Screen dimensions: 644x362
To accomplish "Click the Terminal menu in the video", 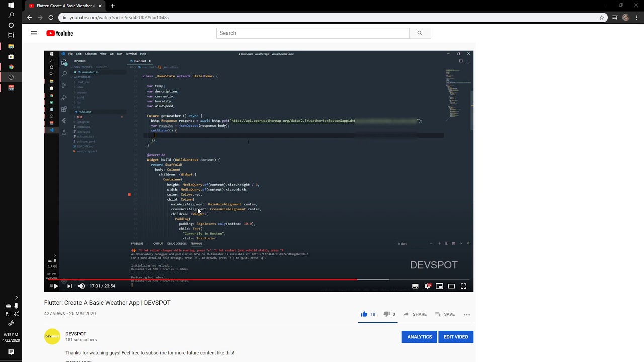I will point(131,54).
